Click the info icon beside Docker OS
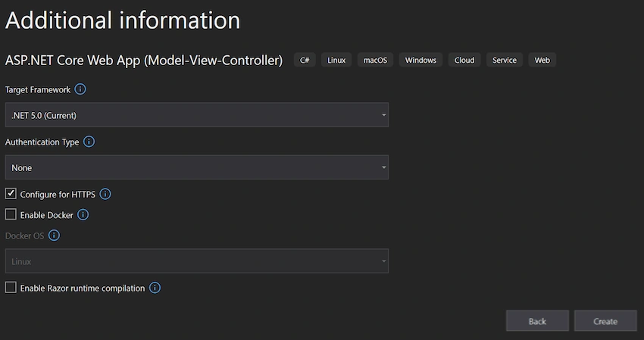The width and height of the screenshot is (644, 340). coord(54,236)
